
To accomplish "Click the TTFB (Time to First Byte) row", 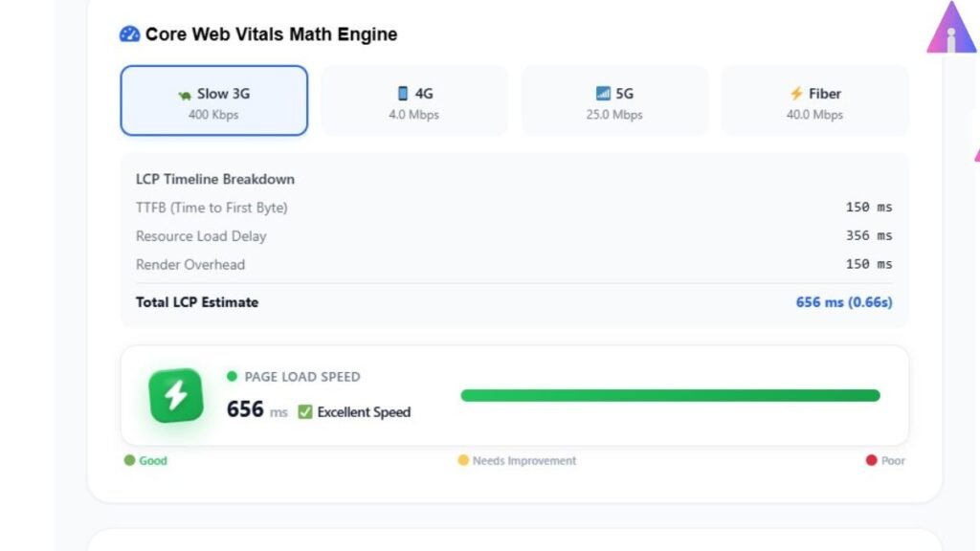I will (x=514, y=208).
